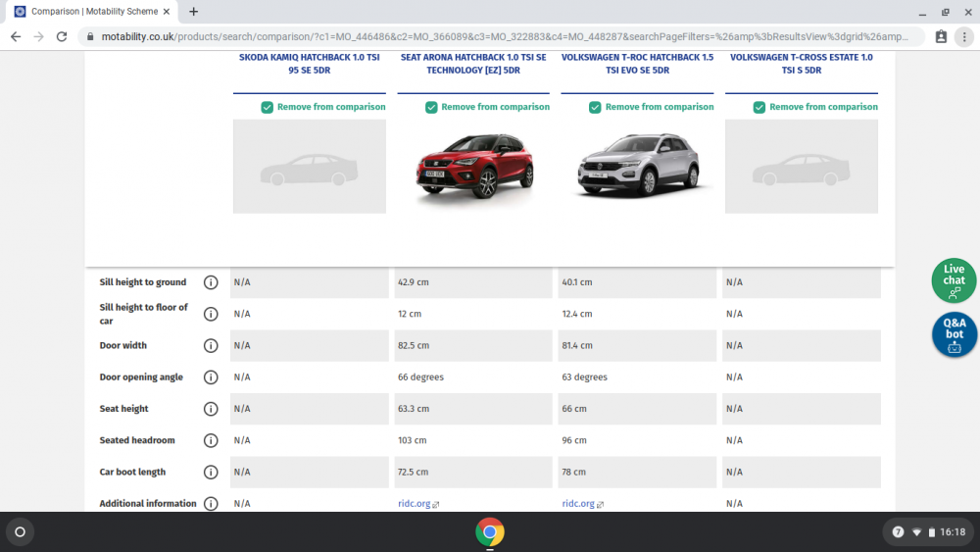This screenshot has height=552, width=980.
Task: Click the Seat height row label
Action: 123,409
